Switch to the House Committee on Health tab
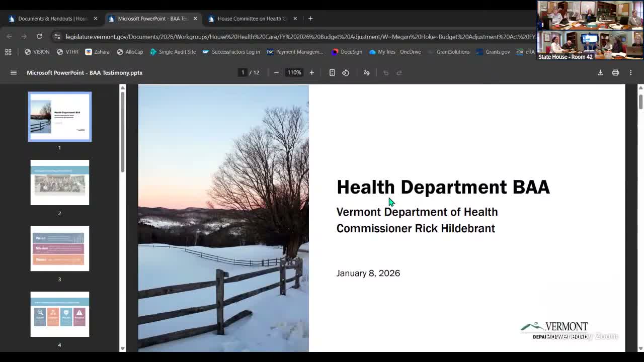 pos(250,18)
